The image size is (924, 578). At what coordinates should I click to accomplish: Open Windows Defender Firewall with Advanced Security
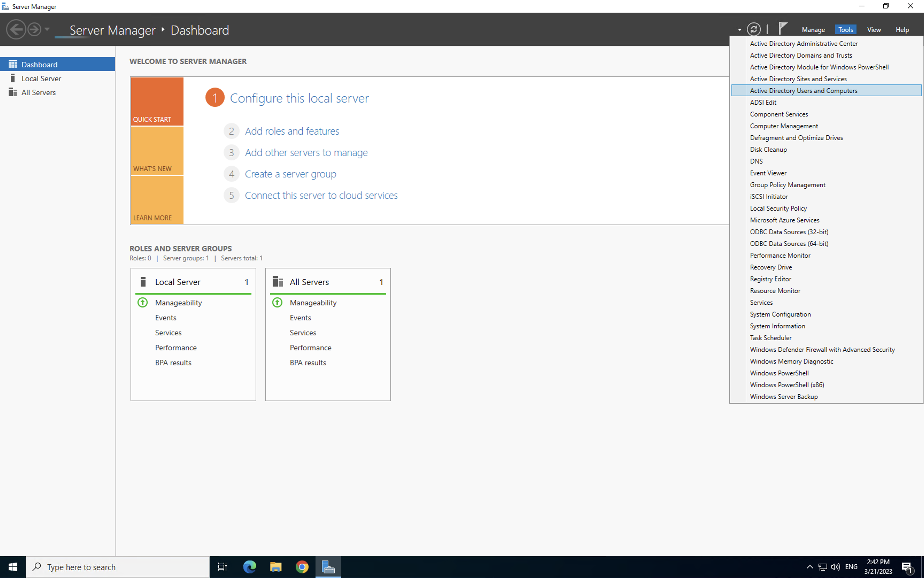(826, 349)
